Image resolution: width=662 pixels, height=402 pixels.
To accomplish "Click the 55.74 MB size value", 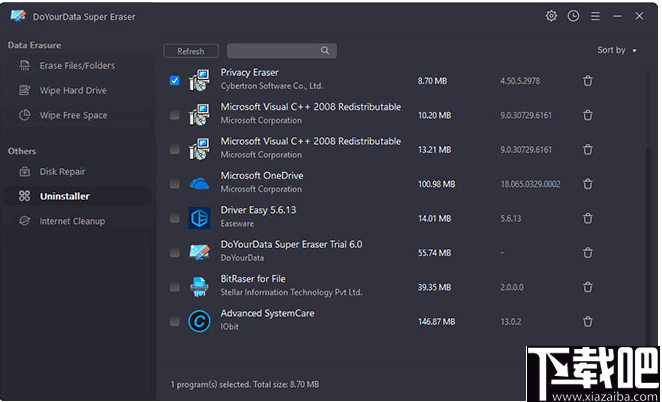I will coord(434,253).
